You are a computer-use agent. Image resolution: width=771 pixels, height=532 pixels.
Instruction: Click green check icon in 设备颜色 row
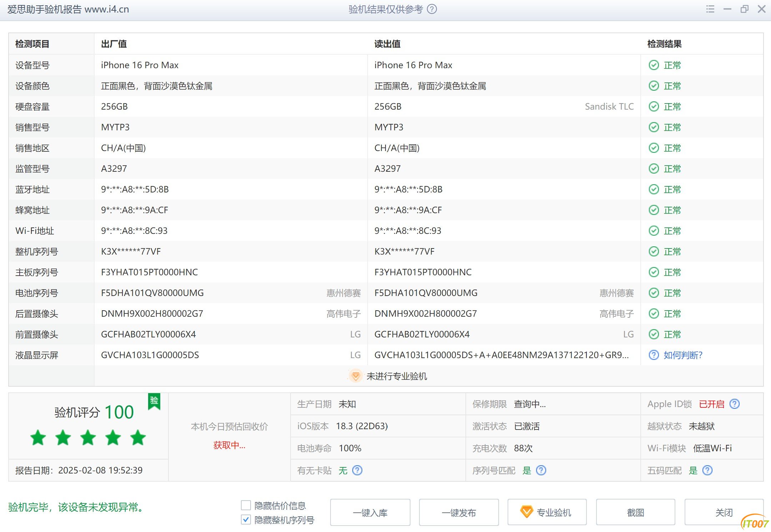[x=654, y=86]
